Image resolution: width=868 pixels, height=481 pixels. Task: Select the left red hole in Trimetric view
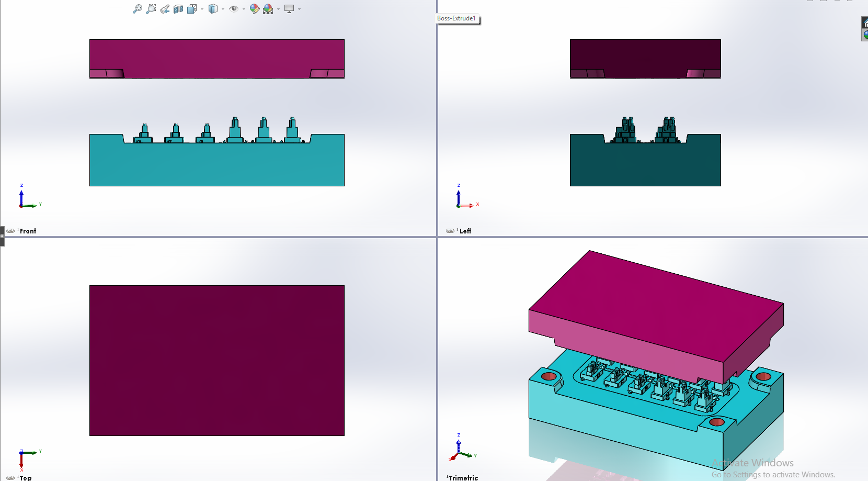coord(549,376)
